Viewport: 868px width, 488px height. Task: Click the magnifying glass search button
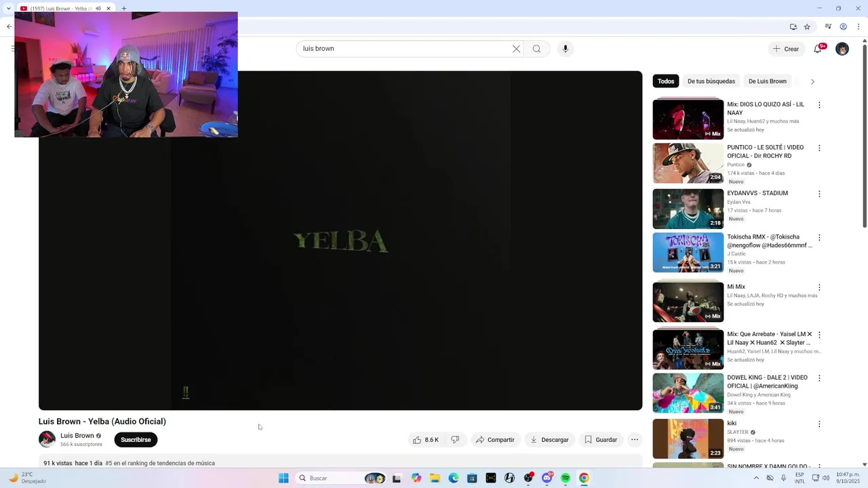coord(536,49)
